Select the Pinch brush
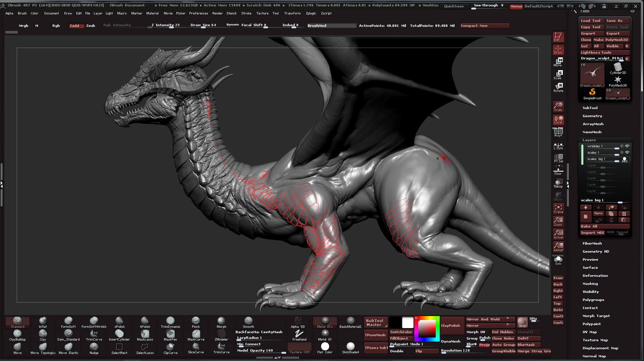The height and width of the screenshot is (361, 644). point(196,322)
